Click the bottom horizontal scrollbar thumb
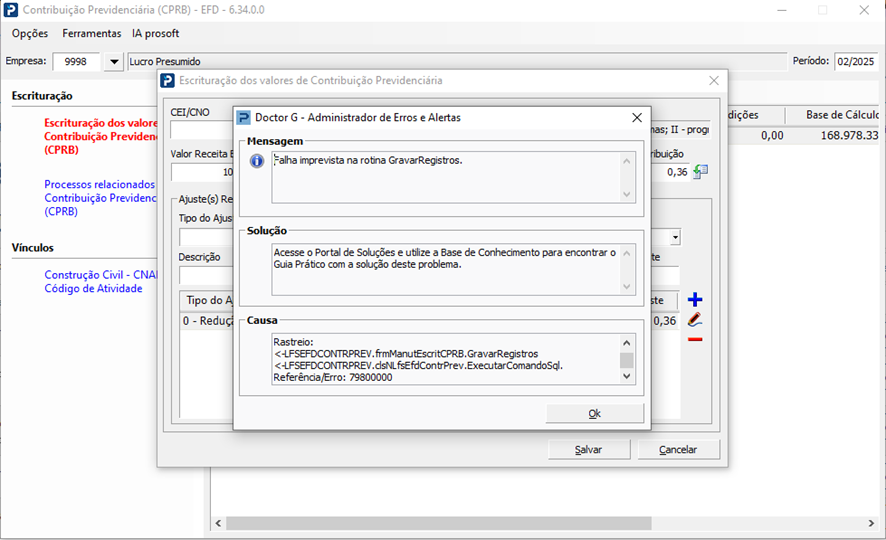The width and height of the screenshot is (886, 540). pyautogui.click(x=439, y=523)
